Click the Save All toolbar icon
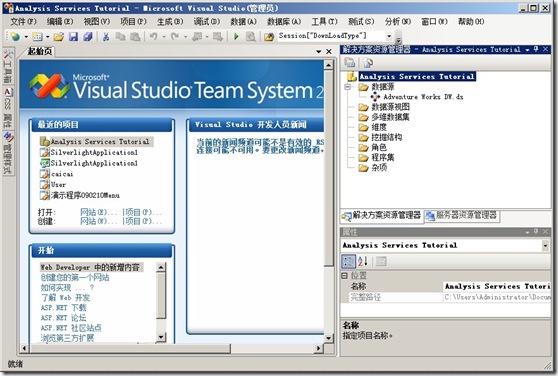 pyautogui.click(x=88, y=36)
